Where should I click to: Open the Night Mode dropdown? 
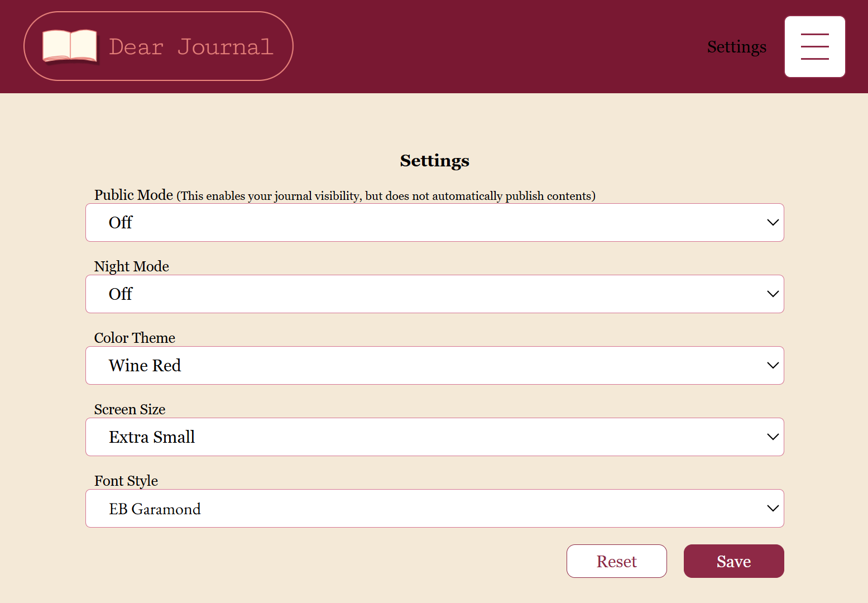[435, 294]
